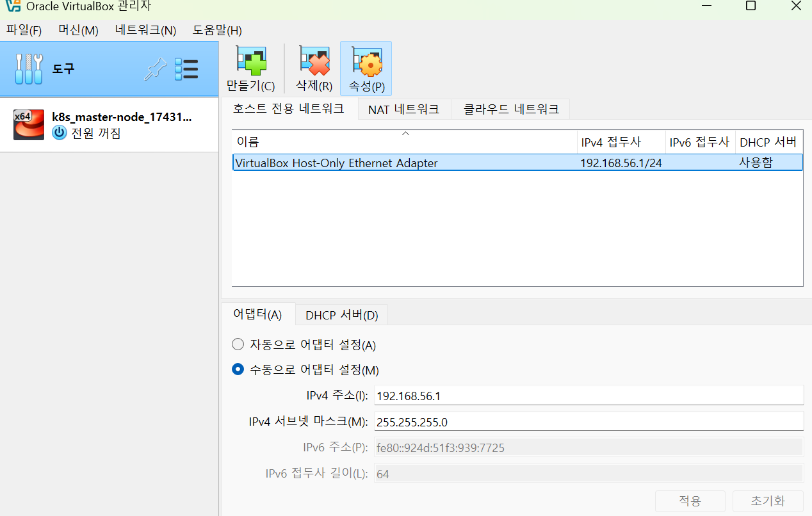Viewport: 812px width, 516px height.
Task: Select k8s_master-node_17431 VM name
Action: [122, 117]
